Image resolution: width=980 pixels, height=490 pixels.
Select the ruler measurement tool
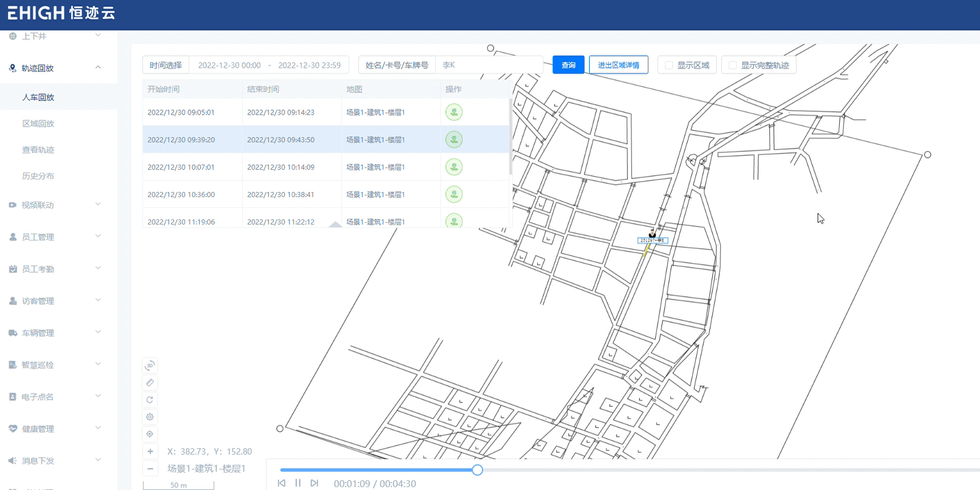(x=150, y=382)
